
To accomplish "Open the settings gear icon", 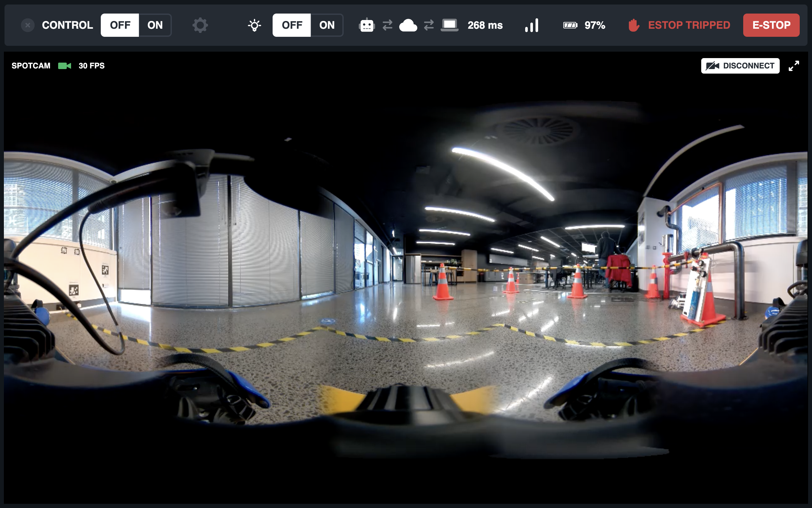I will [200, 25].
